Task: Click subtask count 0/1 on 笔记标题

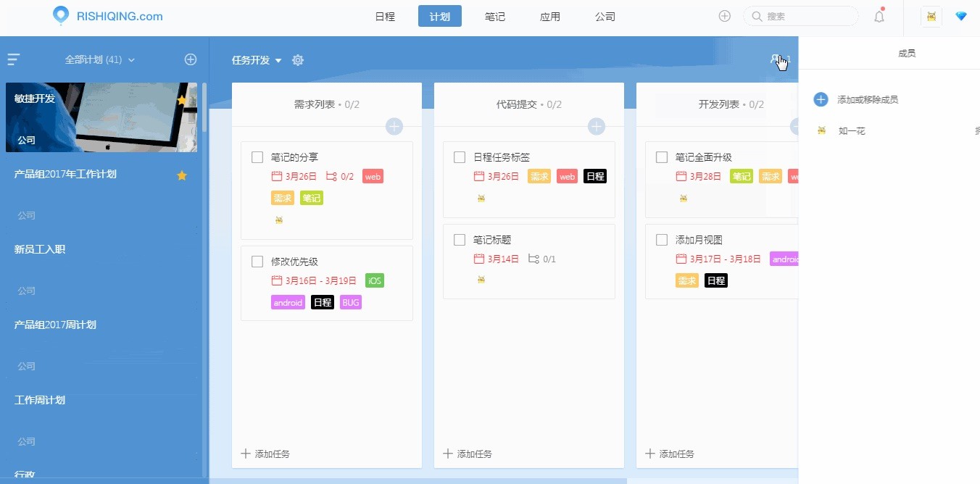Action: [x=542, y=259]
